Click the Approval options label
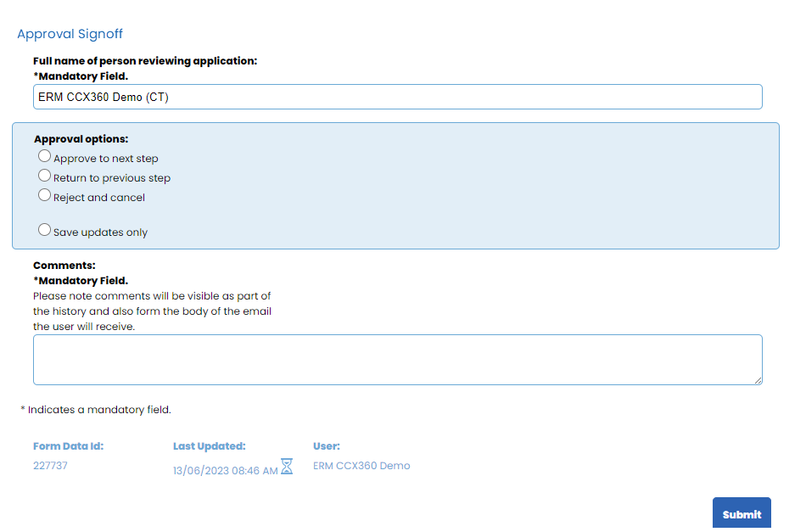Screen dimensions: 806x532 tap(81, 139)
